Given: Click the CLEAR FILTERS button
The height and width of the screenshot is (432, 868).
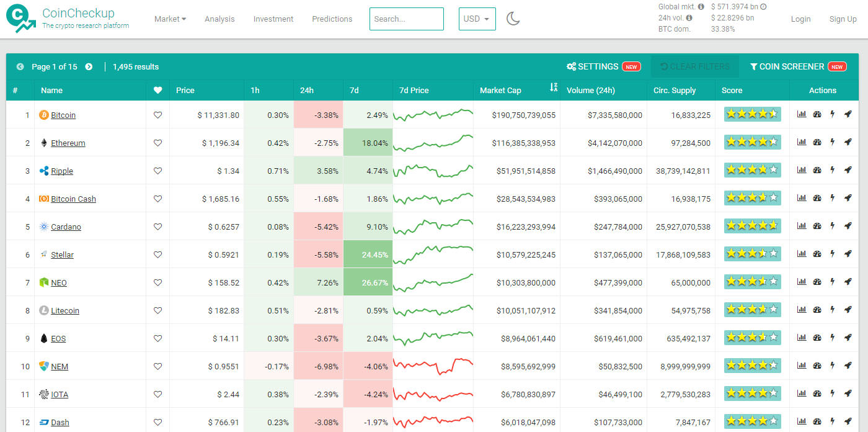Looking at the screenshot, I should pyautogui.click(x=694, y=66).
